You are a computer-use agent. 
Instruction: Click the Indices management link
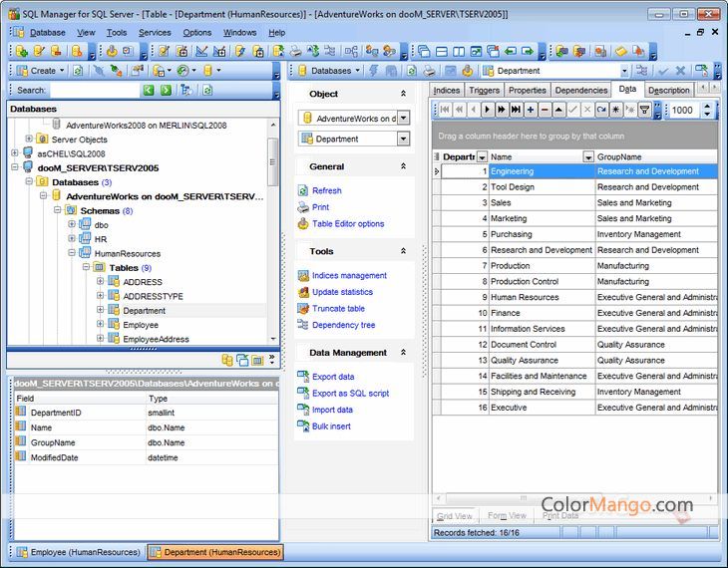[x=349, y=275]
